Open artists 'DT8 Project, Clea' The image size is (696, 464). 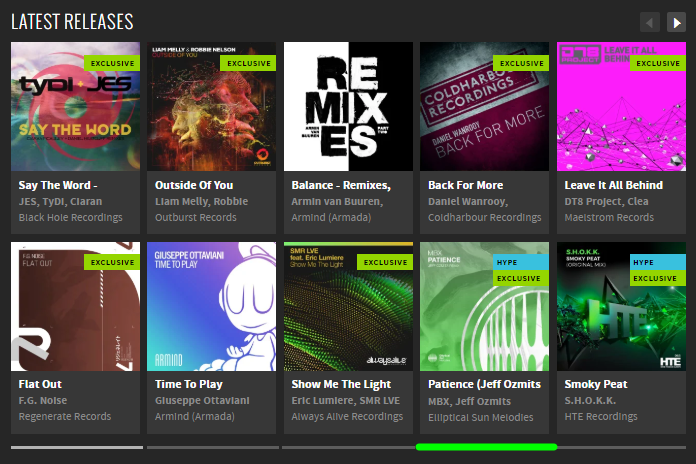coord(606,202)
